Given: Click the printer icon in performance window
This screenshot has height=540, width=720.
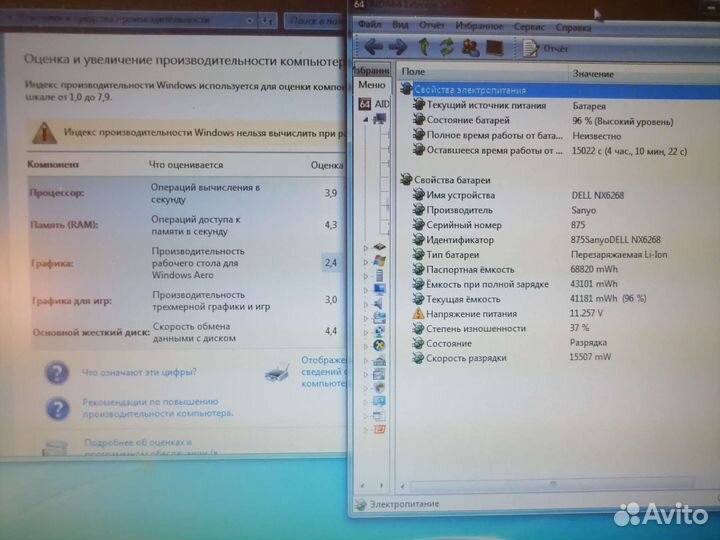Looking at the screenshot, I should tap(278, 373).
